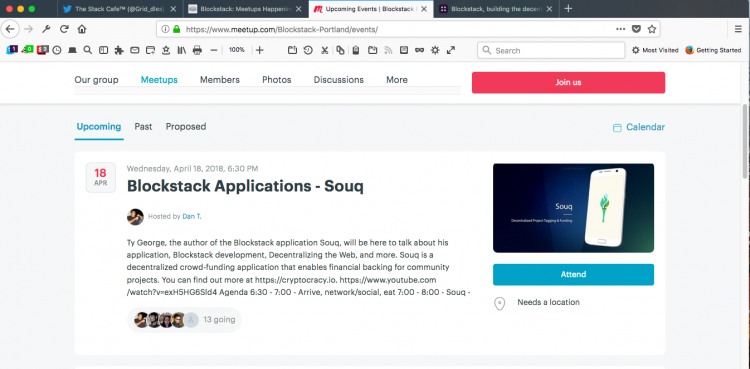This screenshot has width=750, height=369.
Task: Open the page actions three-dots menu
Action: [620, 29]
